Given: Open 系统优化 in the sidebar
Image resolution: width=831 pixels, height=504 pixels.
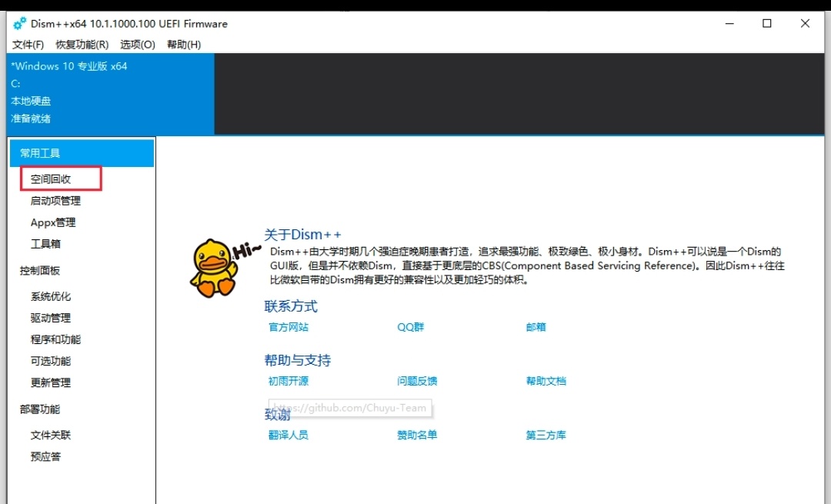Looking at the screenshot, I should (x=50, y=296).
